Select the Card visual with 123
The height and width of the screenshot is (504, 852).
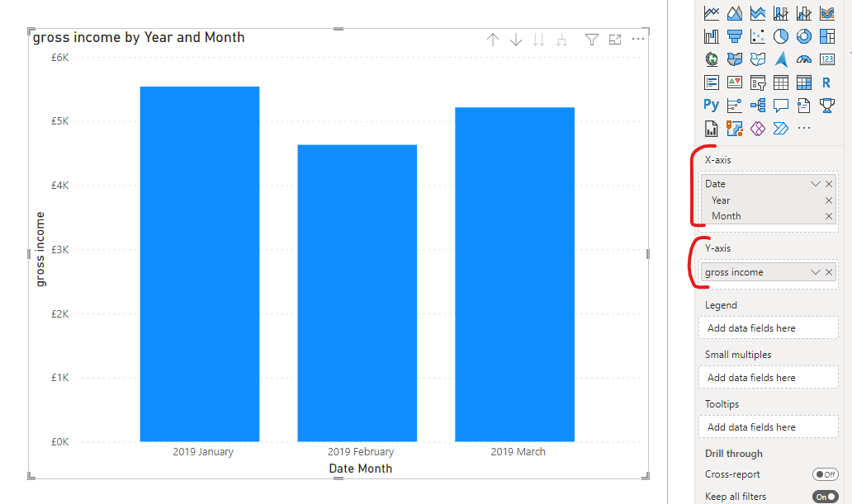[x=827, y=59]
